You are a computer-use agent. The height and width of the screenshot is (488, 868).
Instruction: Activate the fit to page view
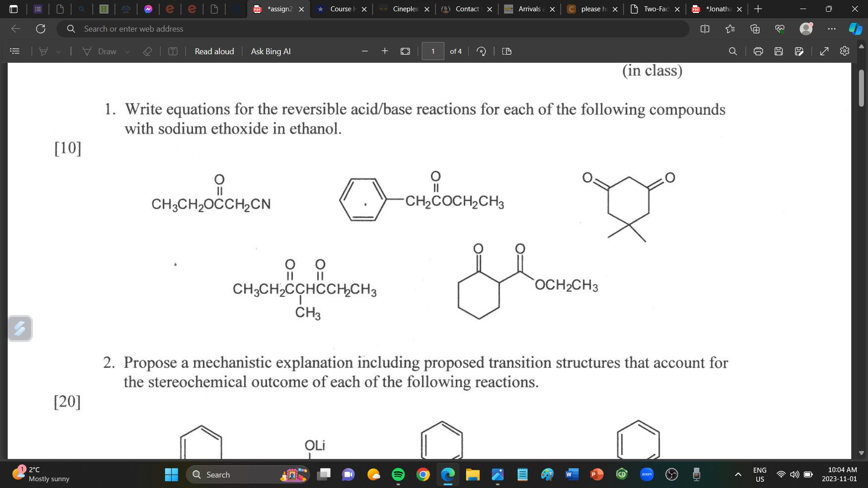405,51
